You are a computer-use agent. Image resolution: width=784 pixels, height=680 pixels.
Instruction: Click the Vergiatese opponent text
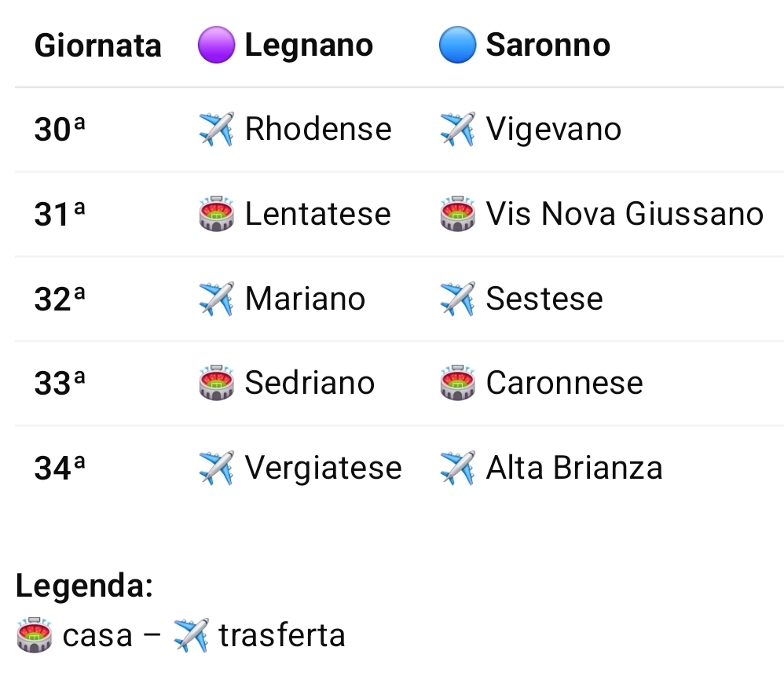323,468
